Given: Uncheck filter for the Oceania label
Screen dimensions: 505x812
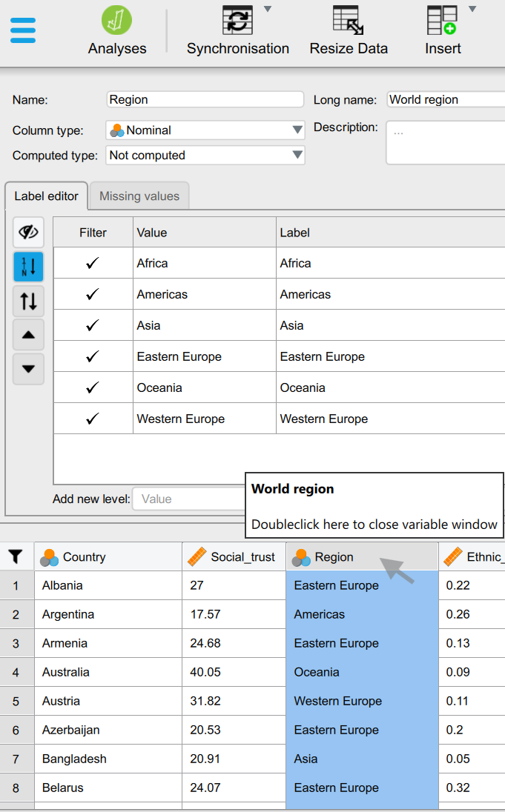Looking at the screenshot, I should [x=93, y=387].
